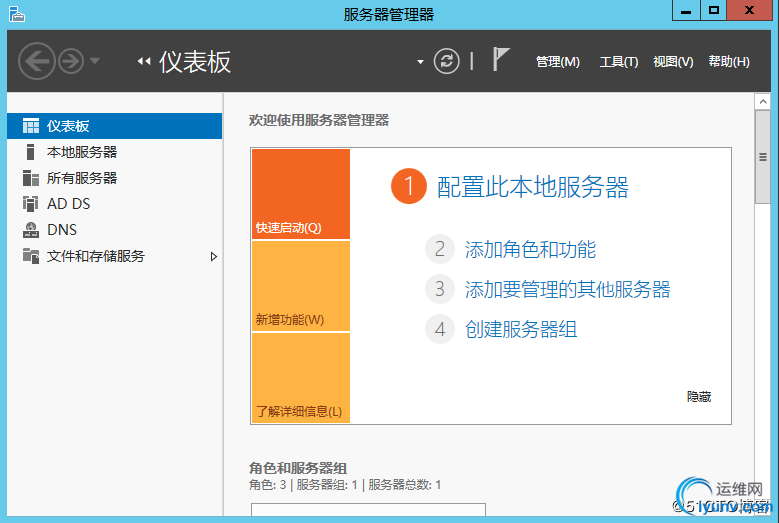Click the 配置此本地服务器 link
This screenshot has height=523, width=779.
tap(533, 187)
